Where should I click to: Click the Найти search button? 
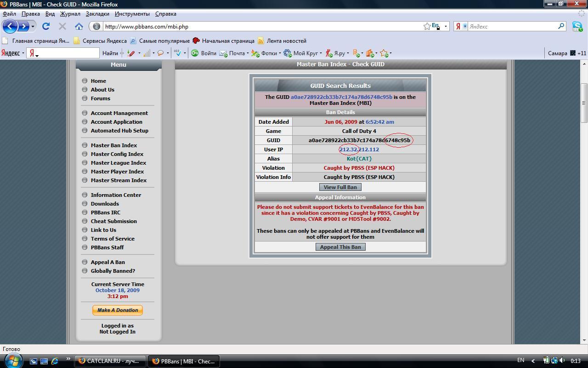(x=110, y=53)
